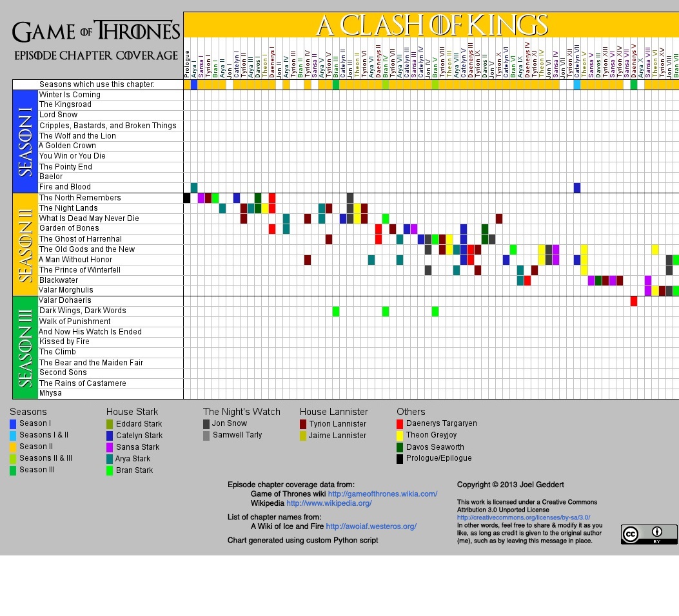
Task: Click 'Garden of Bones' episode row
Action: pos(69,228)
